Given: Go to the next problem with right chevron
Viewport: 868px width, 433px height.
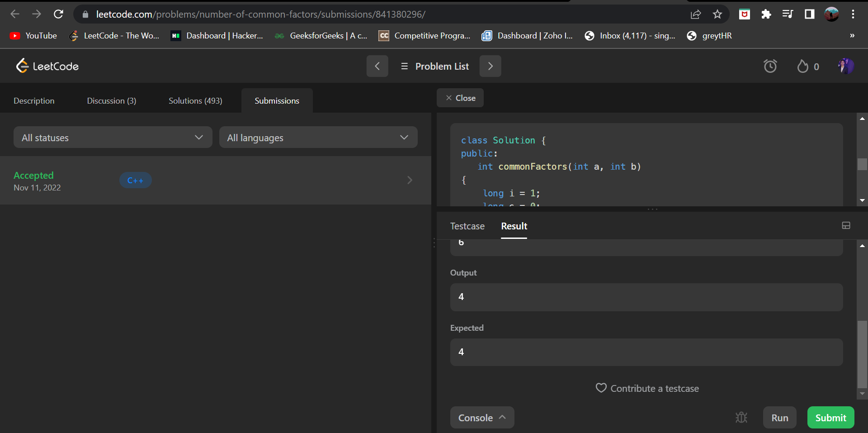Looking at the screenshot, I should point(490,66).
